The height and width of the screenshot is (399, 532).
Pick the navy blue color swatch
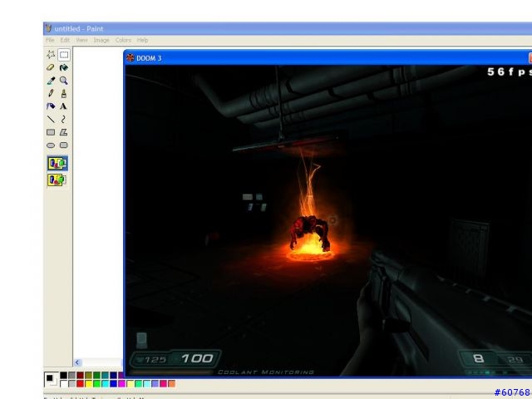point(113,375)
